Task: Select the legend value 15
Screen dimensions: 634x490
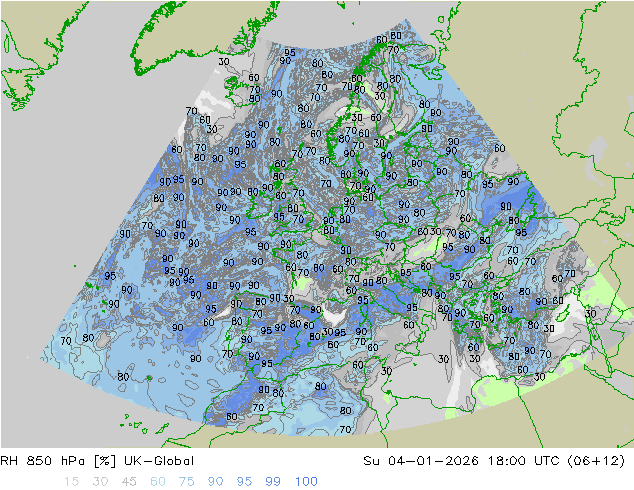Action: 71,481
